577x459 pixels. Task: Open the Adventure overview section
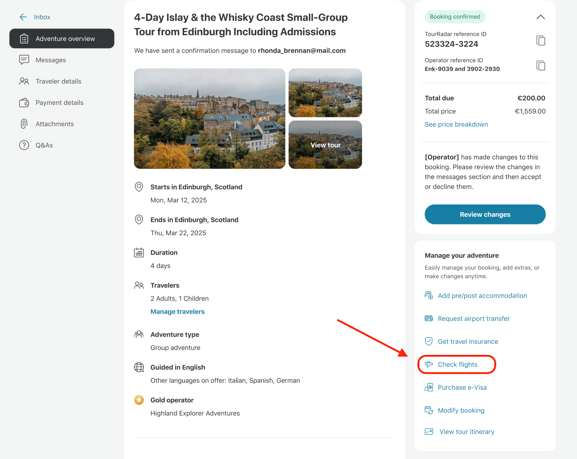pyautogui.click(x=62, y=39)
